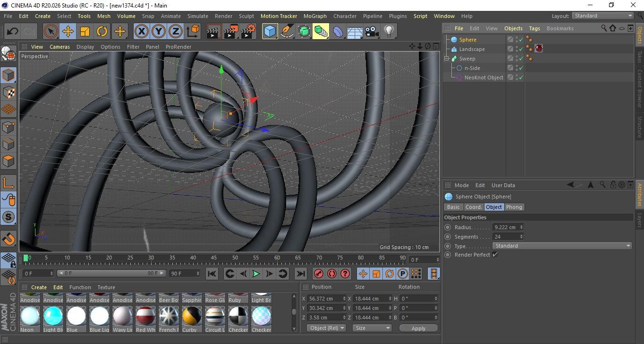The height and width of the screenshot is (344, 644).
Task: Switch to the Basic tab
Action: [x=453, y=207]
